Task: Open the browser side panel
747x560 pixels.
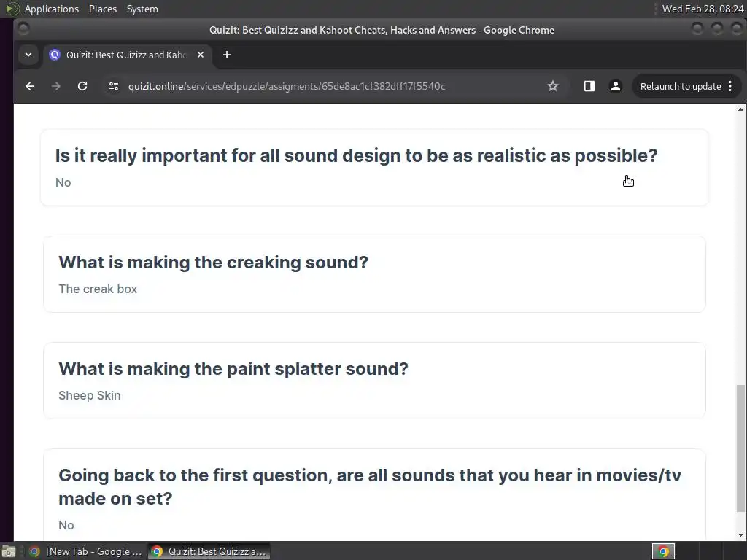Action: point(589,86)
